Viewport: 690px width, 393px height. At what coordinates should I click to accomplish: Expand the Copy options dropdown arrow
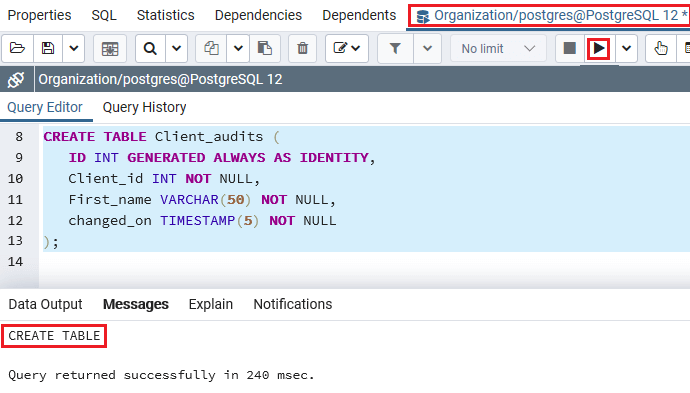[x=238, y=48]
